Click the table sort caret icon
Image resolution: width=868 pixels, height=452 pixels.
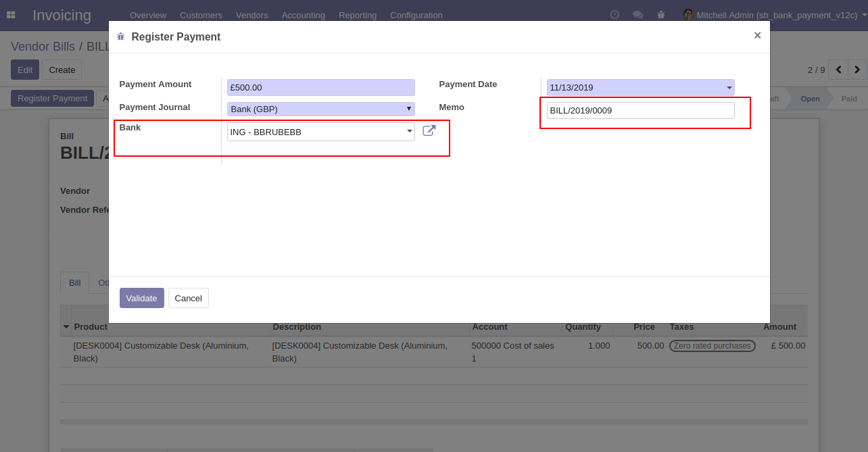66,327
